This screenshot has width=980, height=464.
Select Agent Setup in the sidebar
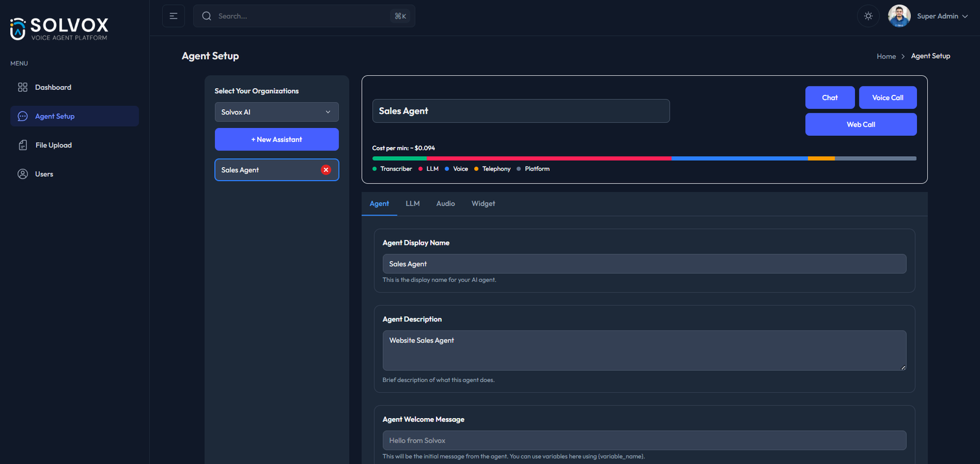[x=75, y=116]
